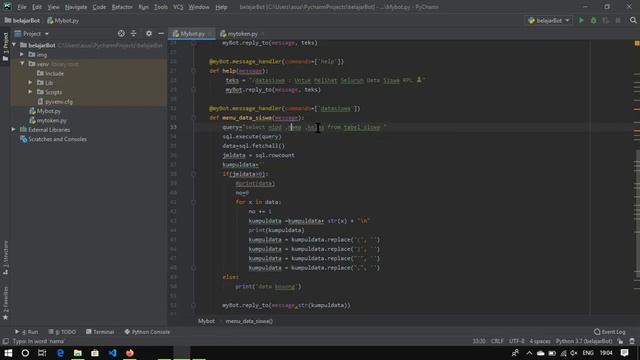This screenshot has height=360, width=640.
Task: Open TODO tool window
Action: point(62,332)
